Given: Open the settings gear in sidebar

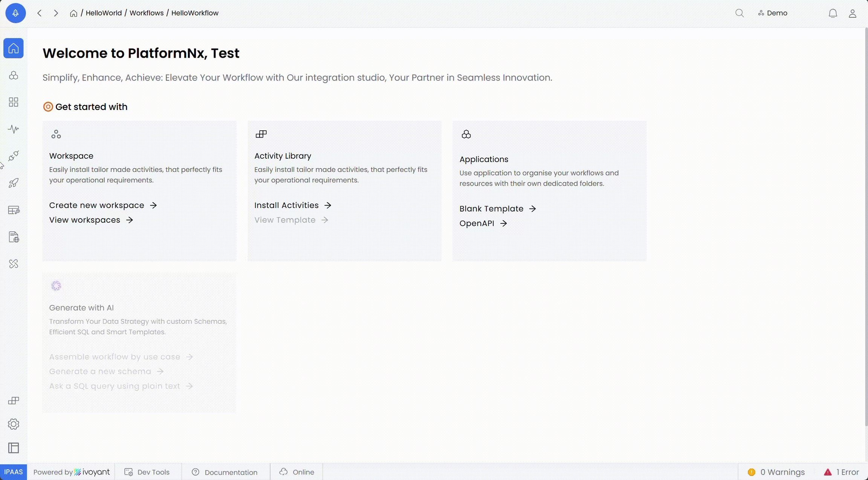Looking at the screenshot, I should point(14,424).
